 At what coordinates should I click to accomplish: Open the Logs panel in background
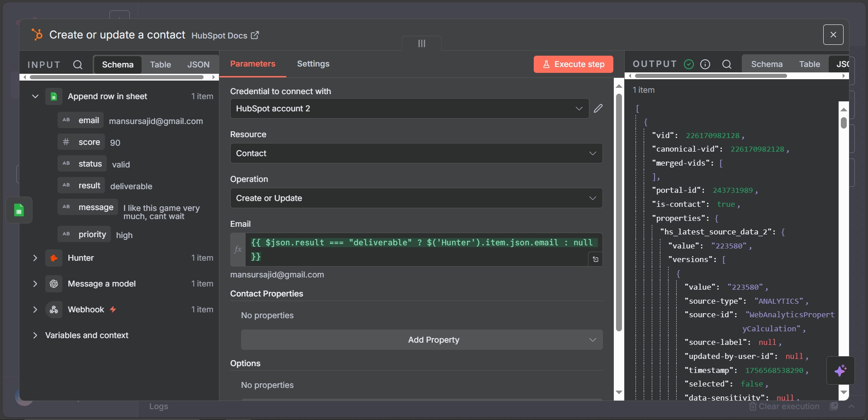pos(159,406)
